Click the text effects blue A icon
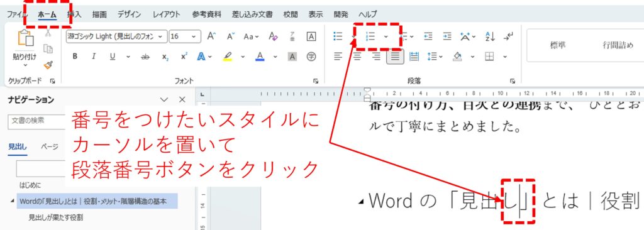644x230 pixels. [x=201, y=57]
